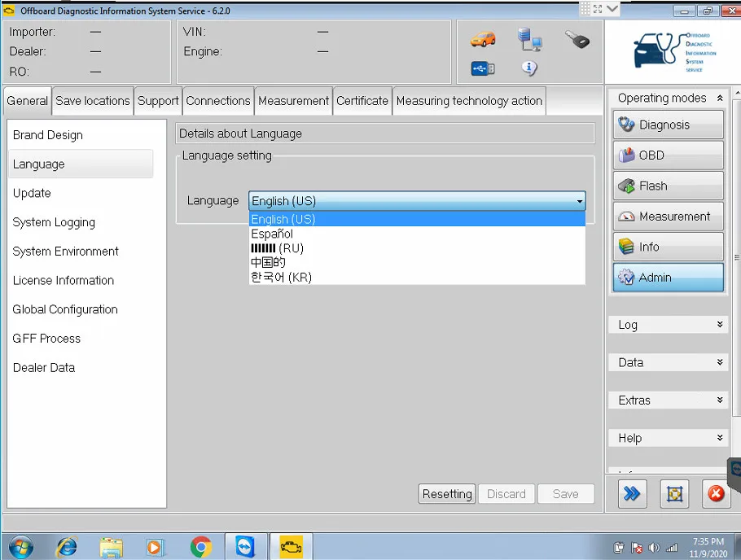
Task: Open File Explorer from taskbar
Action: [111, 547]
